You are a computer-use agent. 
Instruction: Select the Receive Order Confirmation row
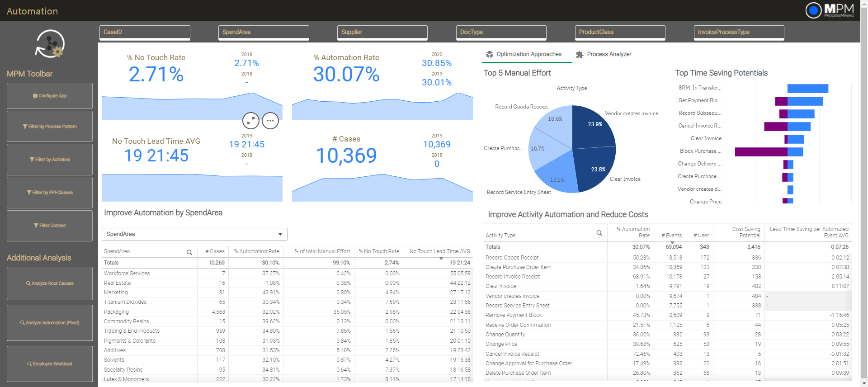pyautogui.click(x=668, y=325)
